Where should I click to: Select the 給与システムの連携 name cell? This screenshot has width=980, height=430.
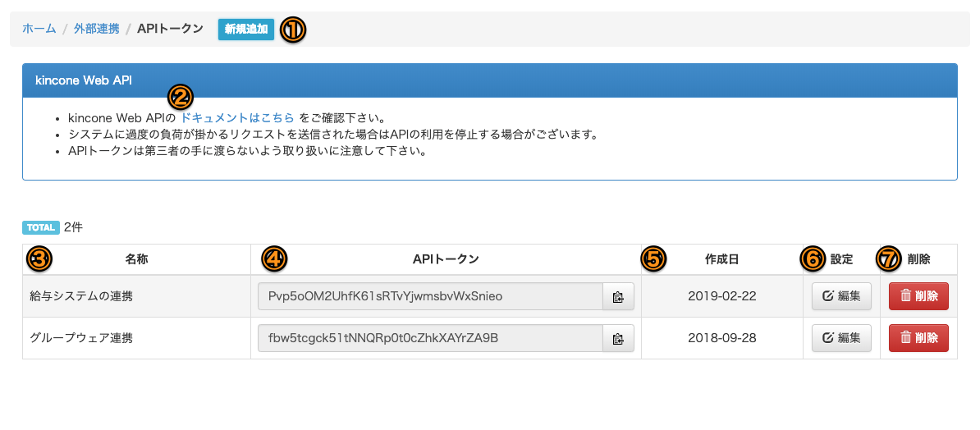coord(136,296)
